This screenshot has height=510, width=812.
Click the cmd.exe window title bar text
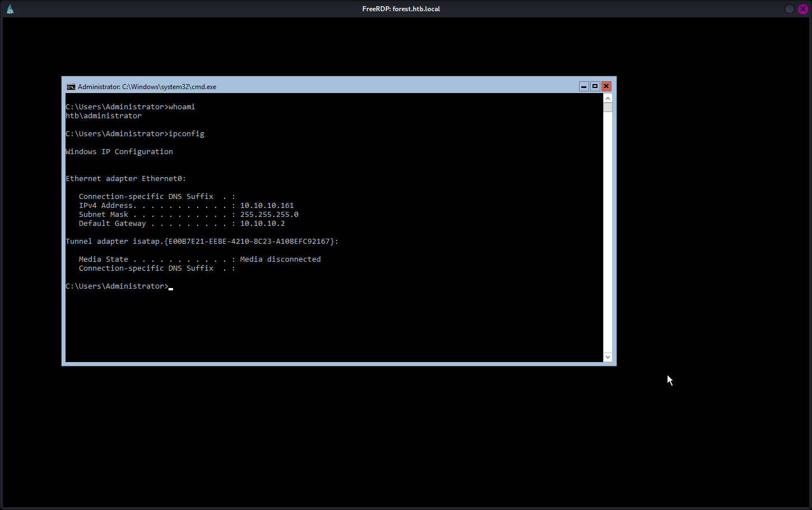click(x=147, y=87)
